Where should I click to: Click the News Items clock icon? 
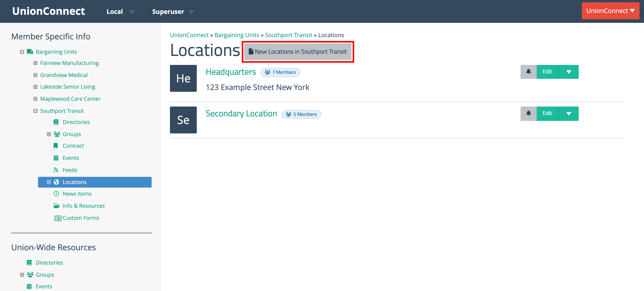click(57, 194)
